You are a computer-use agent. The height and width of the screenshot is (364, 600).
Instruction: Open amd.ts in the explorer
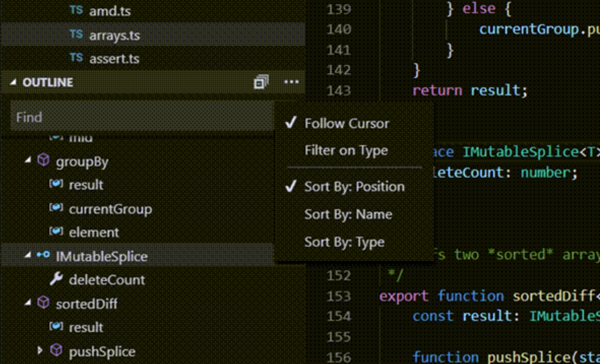pyautogui.click(x=110, y=11)
